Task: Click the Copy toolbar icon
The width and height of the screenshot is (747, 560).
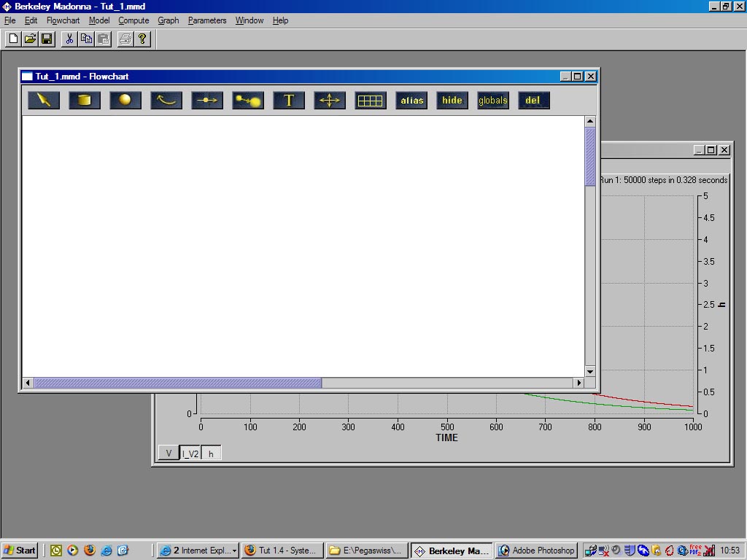Action: [x=86, y=39]
